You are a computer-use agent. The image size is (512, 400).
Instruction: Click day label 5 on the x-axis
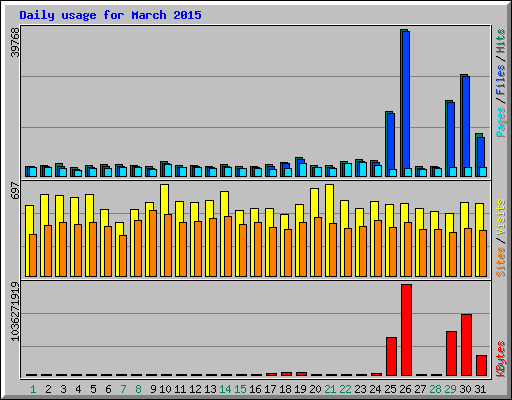click(93, 389)
